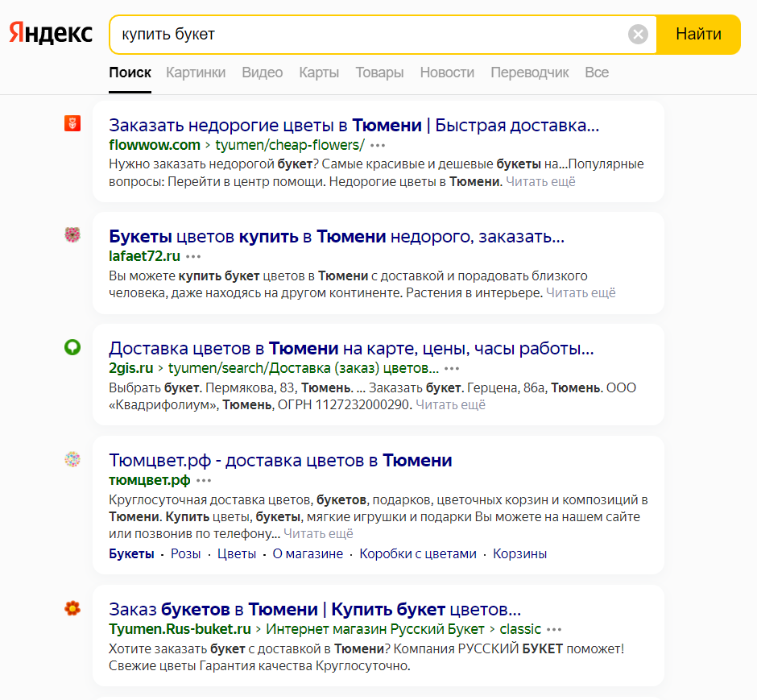757x700 pixels.
Task: Open three-dot menu next to flowwow.com URL
Action: 378,145
